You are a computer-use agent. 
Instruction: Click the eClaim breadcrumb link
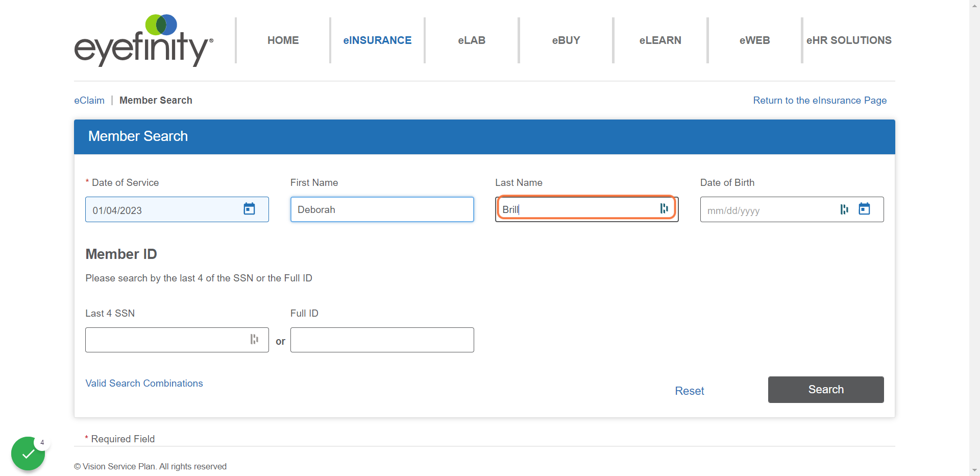(x=89, y=100)
